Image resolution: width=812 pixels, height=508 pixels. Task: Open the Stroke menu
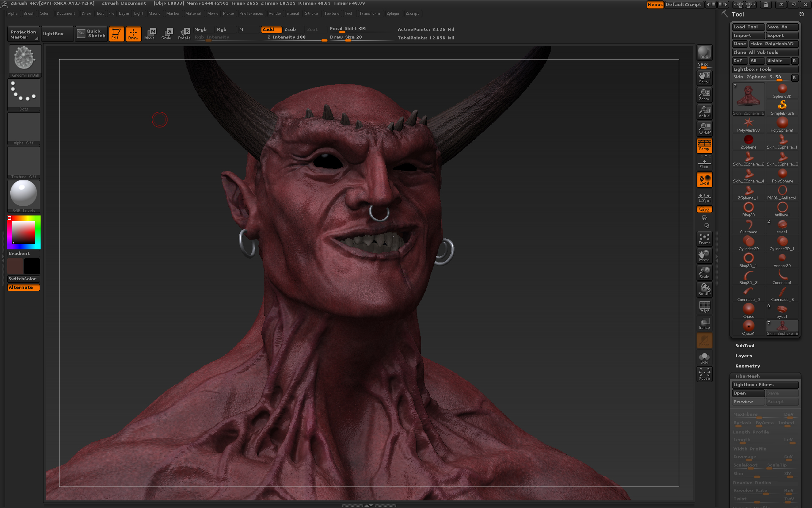311,14
